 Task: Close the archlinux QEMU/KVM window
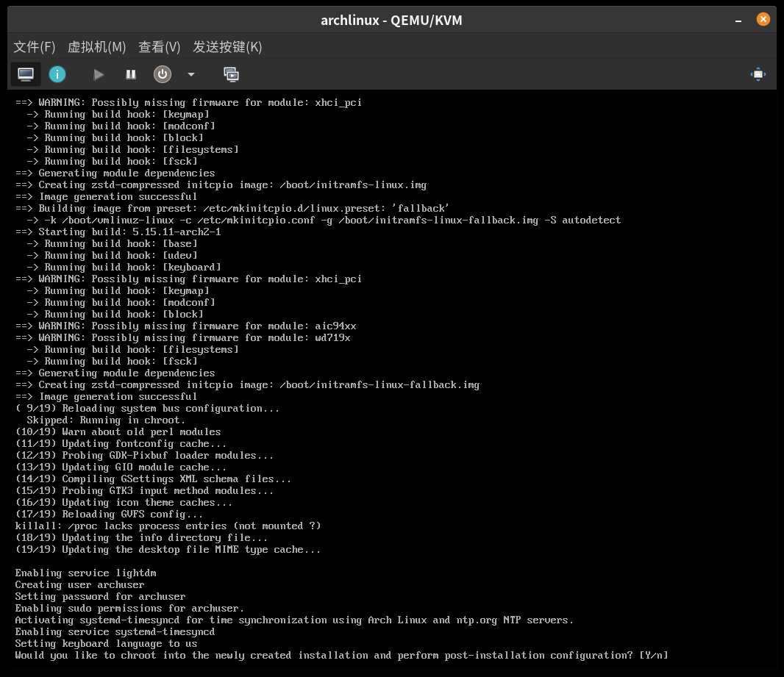[x=763, y=20]
